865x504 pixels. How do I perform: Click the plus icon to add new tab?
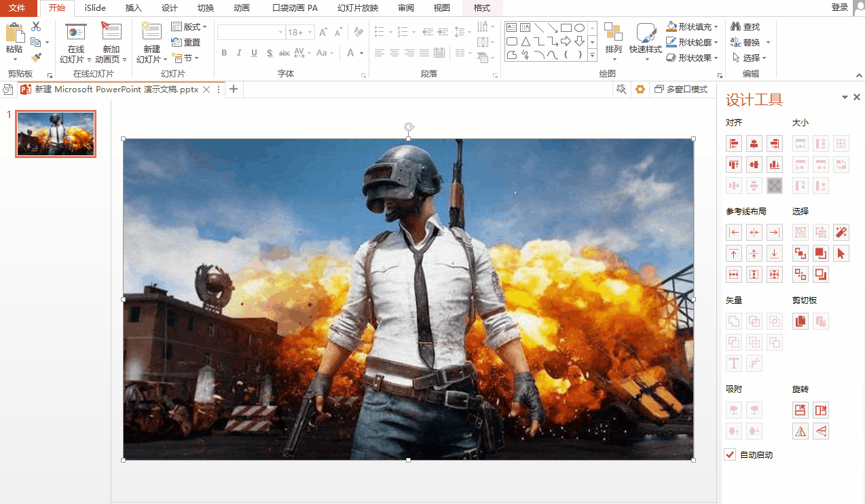pyautogui.click(x=234, y=89)
